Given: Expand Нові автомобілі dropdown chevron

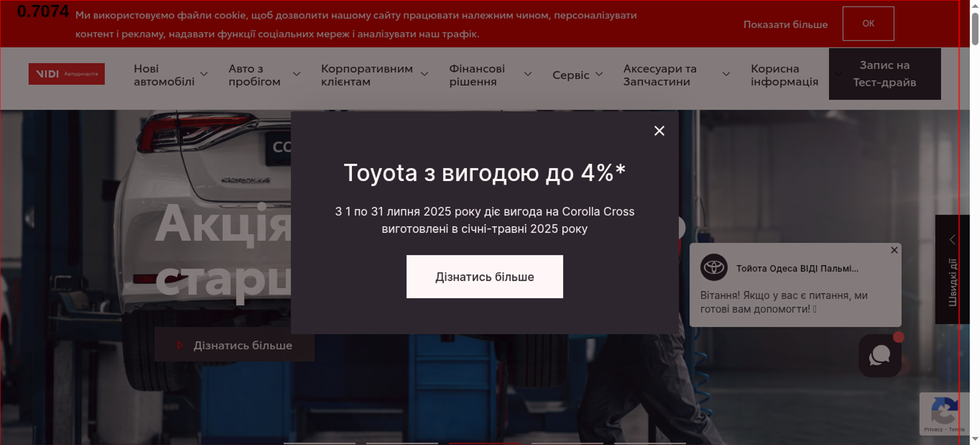Looking at the screenshot, I should pyautogui.click(x=204, y=74).
